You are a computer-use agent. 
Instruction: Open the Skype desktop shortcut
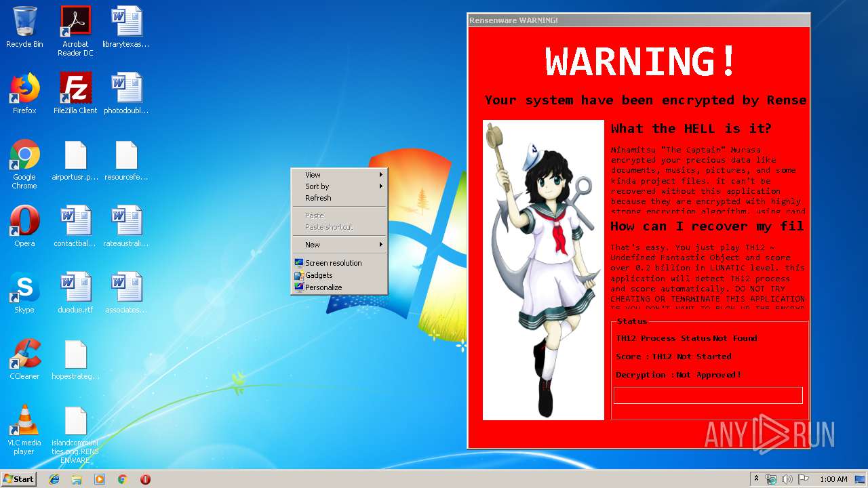pyautogui.click(x=24, y=293)
